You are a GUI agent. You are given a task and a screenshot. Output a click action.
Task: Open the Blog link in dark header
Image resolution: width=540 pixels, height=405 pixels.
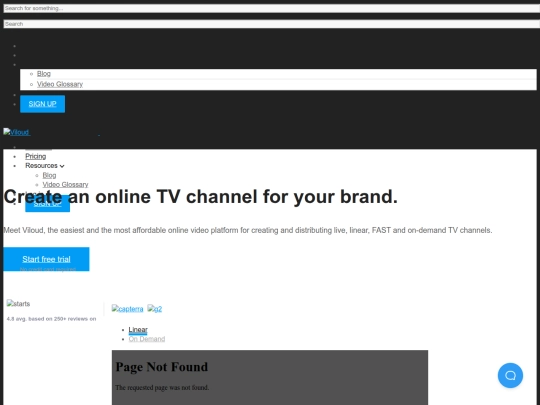(44, 74)
